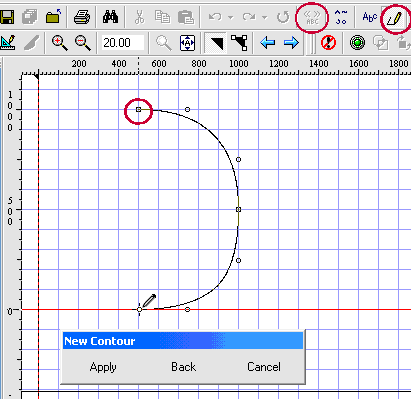Click the 'a~ bo' character tool icon
411x399 pixels.
341,17
